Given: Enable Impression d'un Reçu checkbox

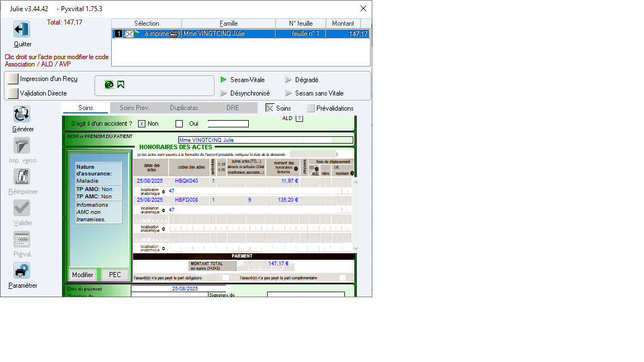Looking at the screenshot, I should pos(13,79).
